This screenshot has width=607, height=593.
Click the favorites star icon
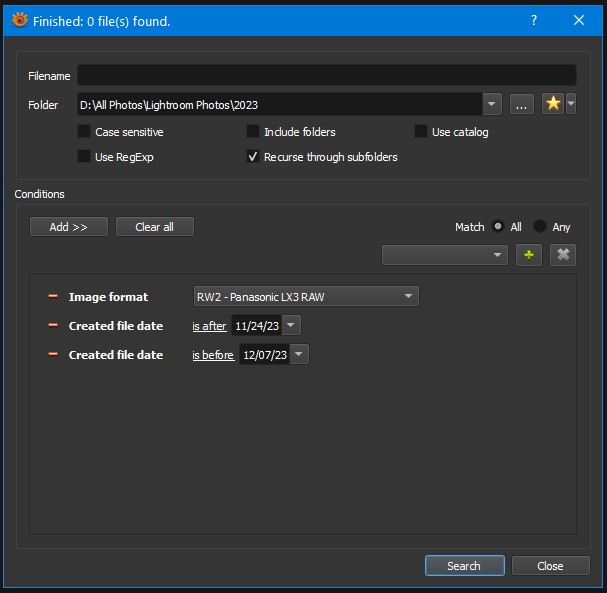coord(553,104)
